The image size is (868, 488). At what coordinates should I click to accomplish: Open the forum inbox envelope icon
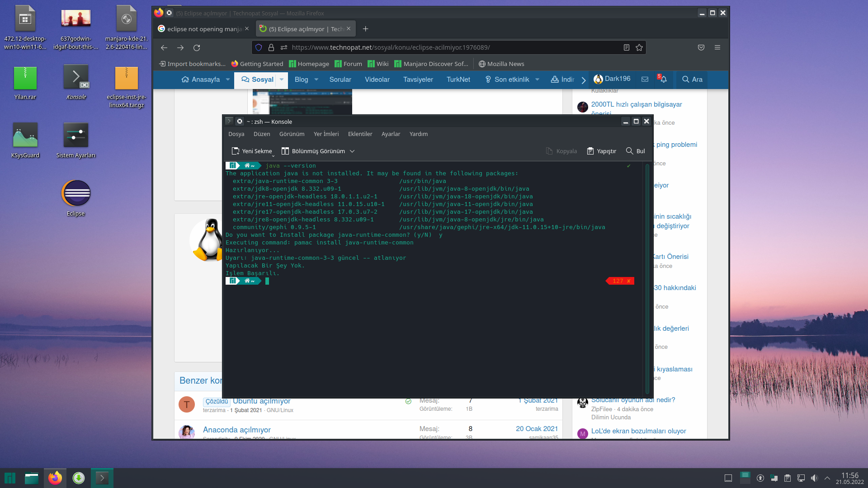click(645, 80)
